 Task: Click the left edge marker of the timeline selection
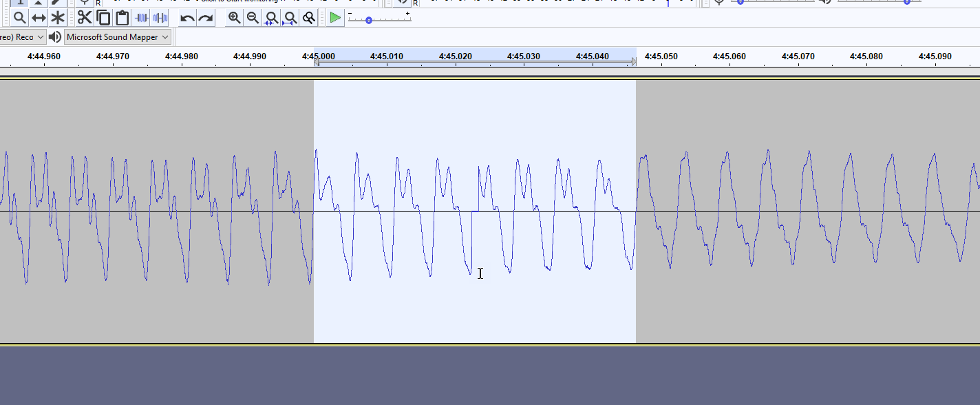pos(316,63)
